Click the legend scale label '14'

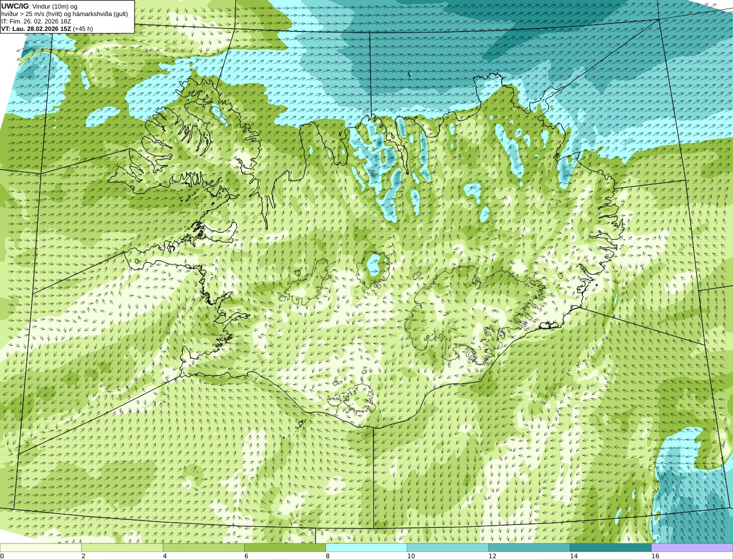coord(574,556)
